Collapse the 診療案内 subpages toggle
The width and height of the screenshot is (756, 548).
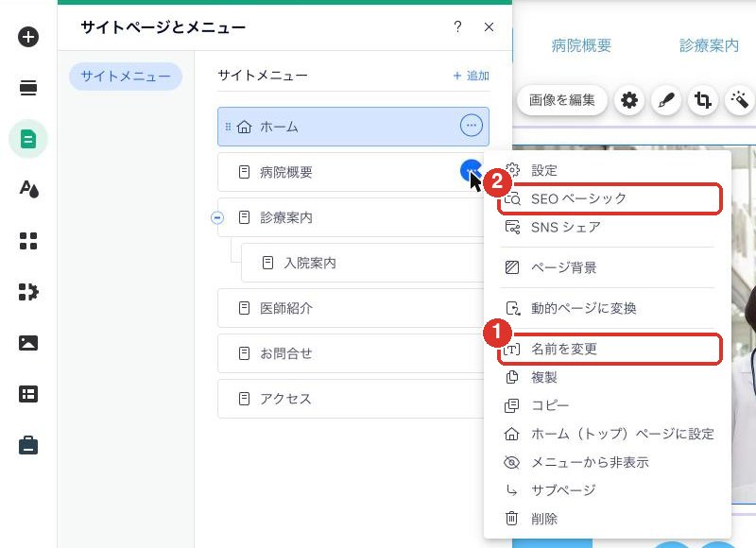[x=217, y=218]
